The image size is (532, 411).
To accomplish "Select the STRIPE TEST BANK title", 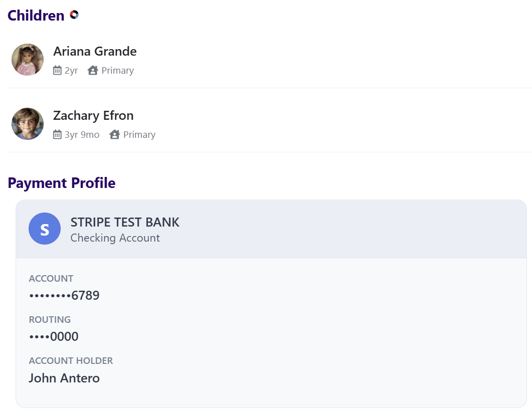I will (125, 222).
